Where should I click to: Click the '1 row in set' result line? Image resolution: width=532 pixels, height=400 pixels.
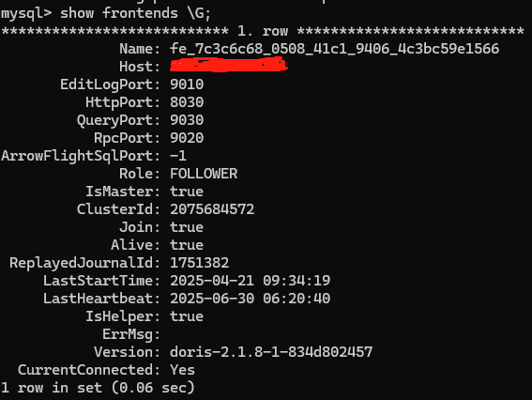click(x=98, y=388)
